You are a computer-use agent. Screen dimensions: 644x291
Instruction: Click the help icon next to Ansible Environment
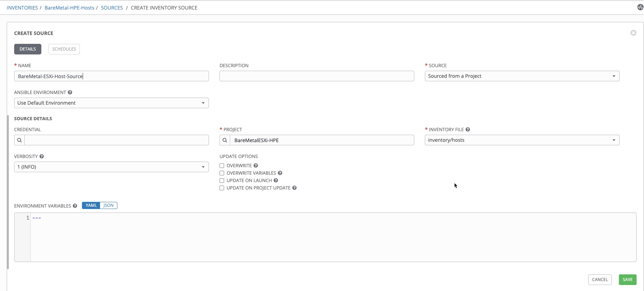tap(70, 92)
